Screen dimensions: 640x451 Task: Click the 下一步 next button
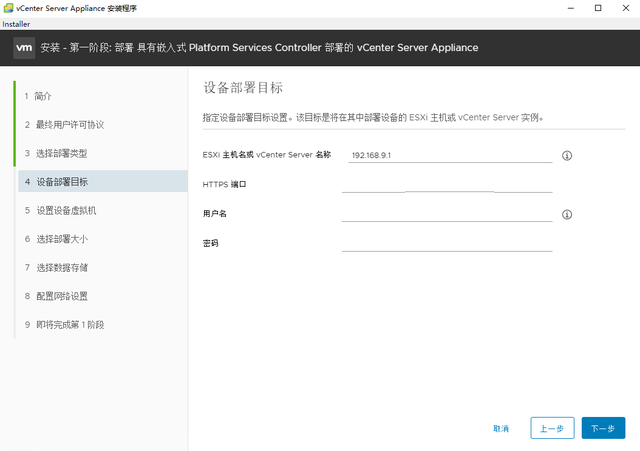click(x=603, y=428)
